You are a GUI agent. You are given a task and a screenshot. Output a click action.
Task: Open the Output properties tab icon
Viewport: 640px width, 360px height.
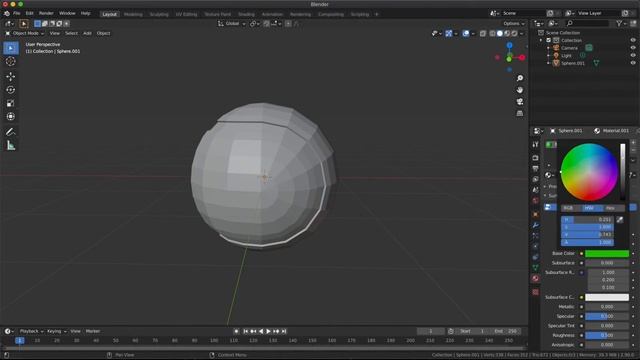[x=536, y=169]
